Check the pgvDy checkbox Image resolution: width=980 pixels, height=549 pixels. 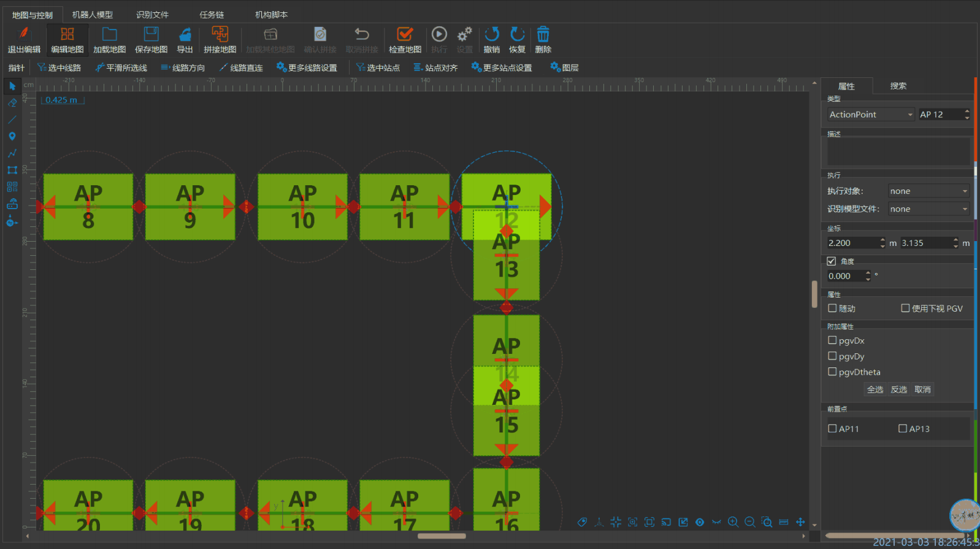(832, 356)
